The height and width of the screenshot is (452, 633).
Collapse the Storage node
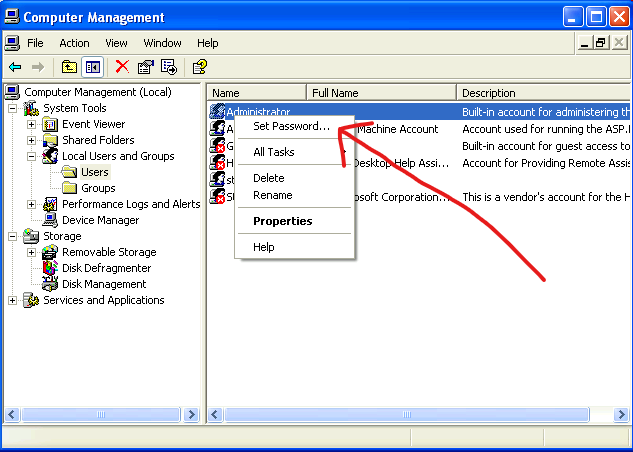13,236
